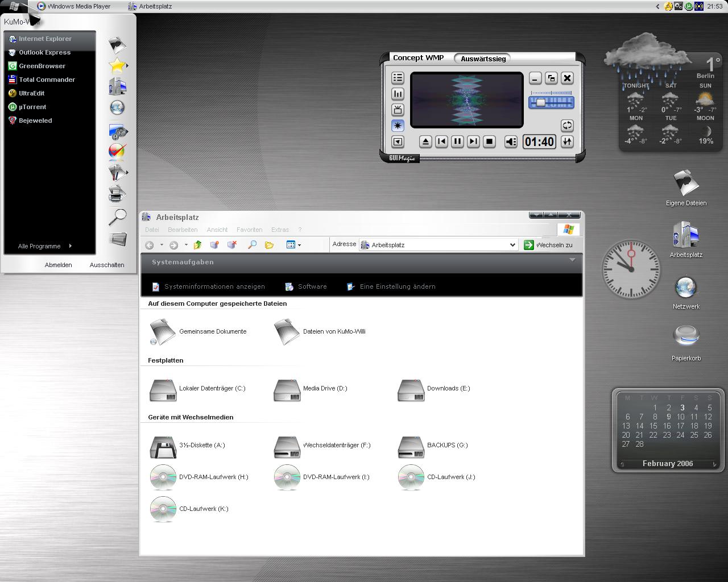Toggle the visualization star button
Viewport: 728px width, 582px height.
click(398, 126)
